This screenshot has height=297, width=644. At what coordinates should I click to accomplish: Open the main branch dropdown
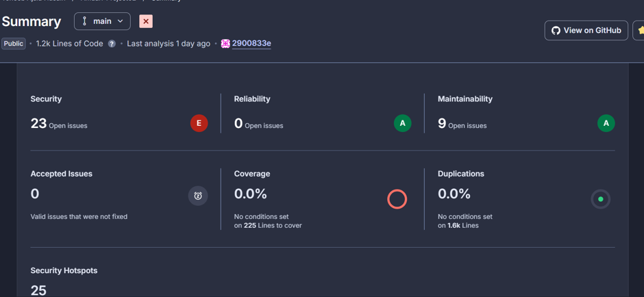pyautogui.click(x=102, y=21)
